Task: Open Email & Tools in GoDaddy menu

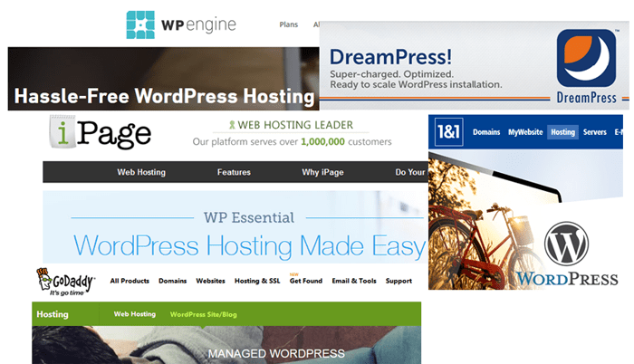Action: click(x=354, y=281)
